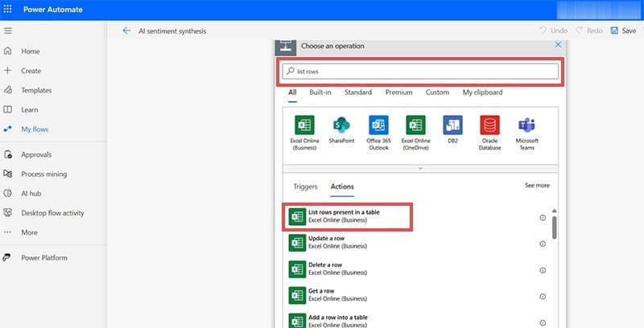Click the Process mining icon in the sidebar

(x=7, y=174)
